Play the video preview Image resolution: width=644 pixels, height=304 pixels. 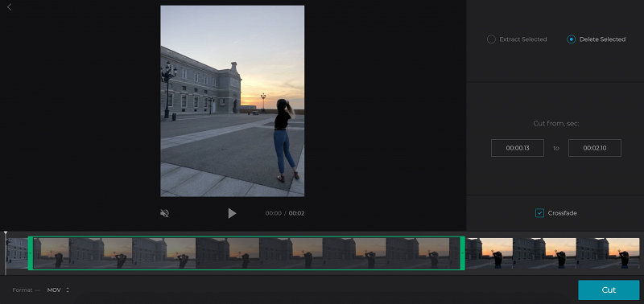(232, 213)
